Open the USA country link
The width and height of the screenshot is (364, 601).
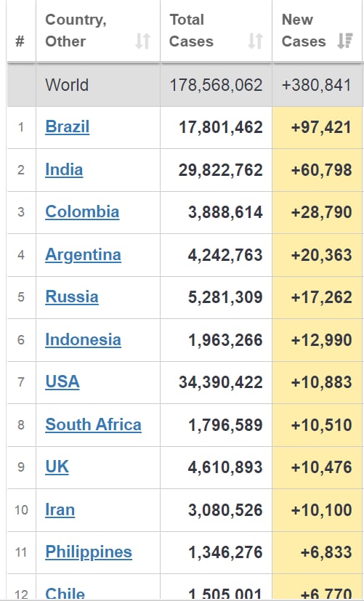coord(62,382)
